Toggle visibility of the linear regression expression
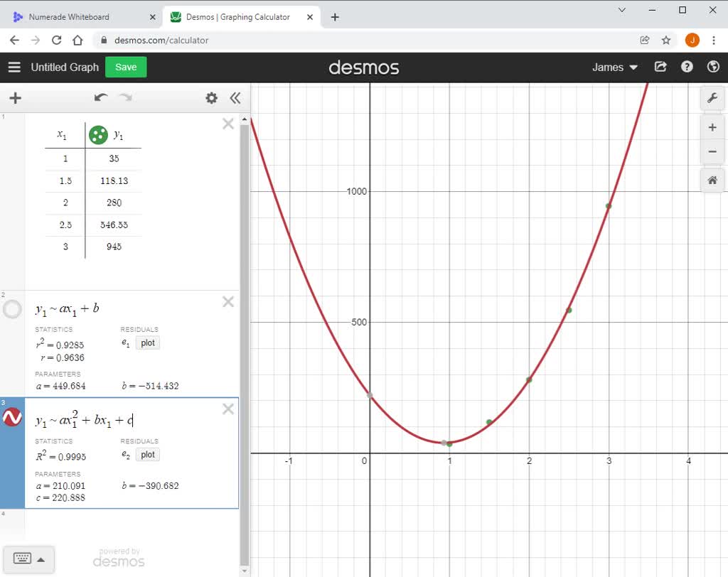 (12, 309)
